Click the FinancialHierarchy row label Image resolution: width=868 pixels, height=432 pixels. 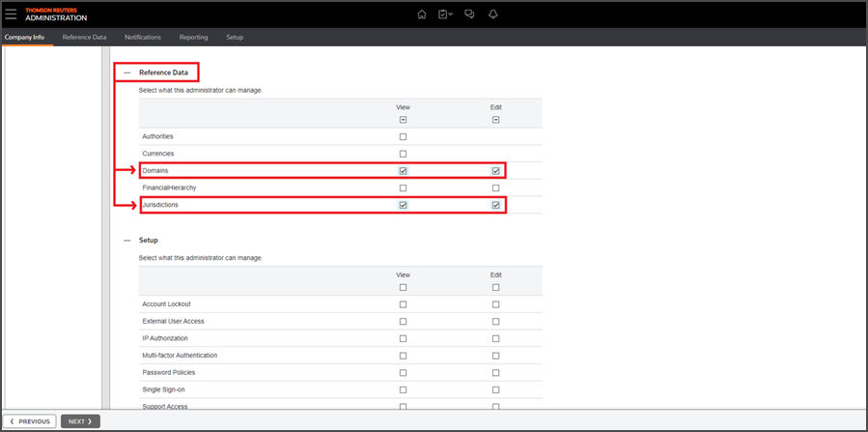(x=169, y=187)
